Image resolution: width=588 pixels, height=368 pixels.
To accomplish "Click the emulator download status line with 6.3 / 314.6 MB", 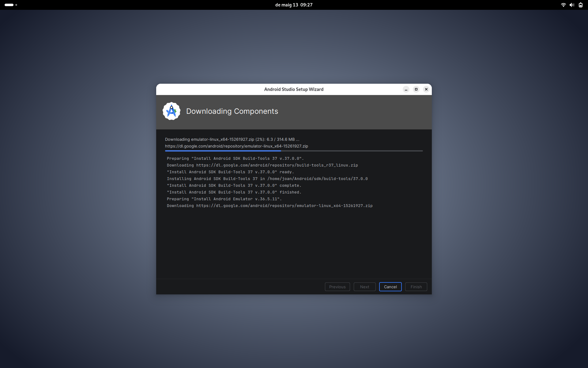I will click(x=232, y=139).
